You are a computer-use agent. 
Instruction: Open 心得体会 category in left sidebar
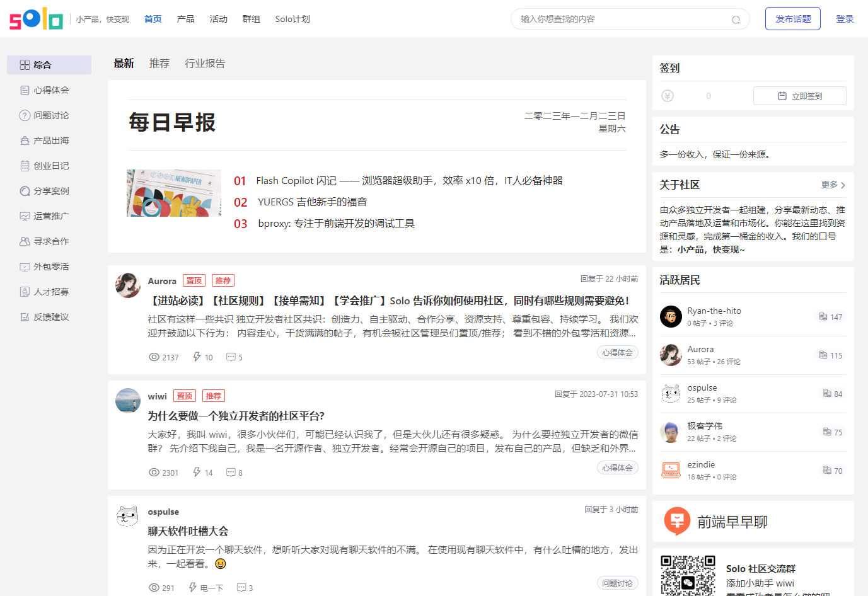[x=50, y=90]
